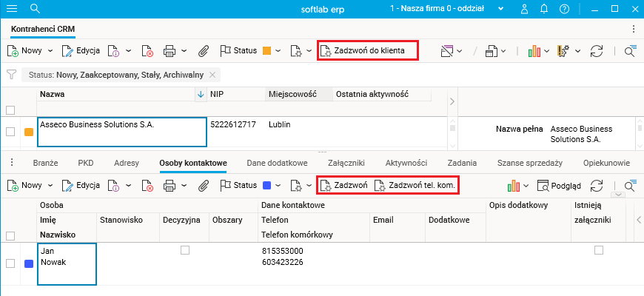The width and height of the screenshot is (644, 296).
Task: Open the Szanse sprzedaży tab
Action: coord(530,163)
